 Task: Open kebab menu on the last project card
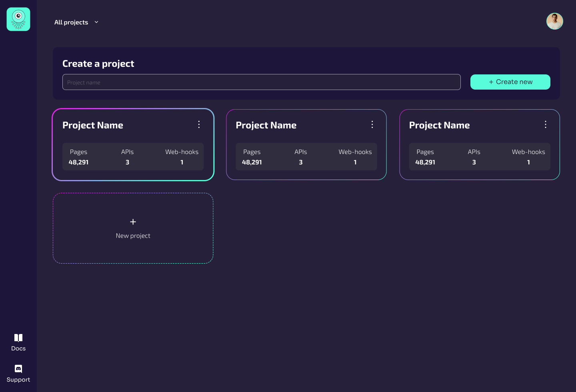pos(545,124)
